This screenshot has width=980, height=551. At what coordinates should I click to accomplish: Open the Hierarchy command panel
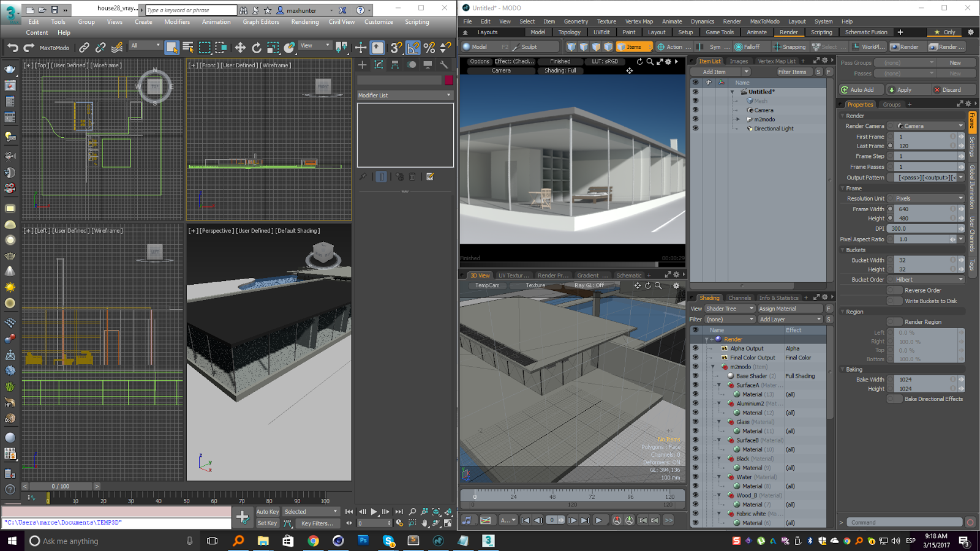[395, 64]
